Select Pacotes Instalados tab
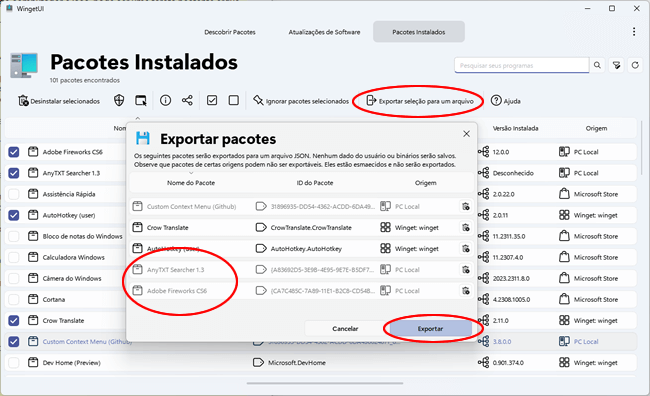 point(419,32)
